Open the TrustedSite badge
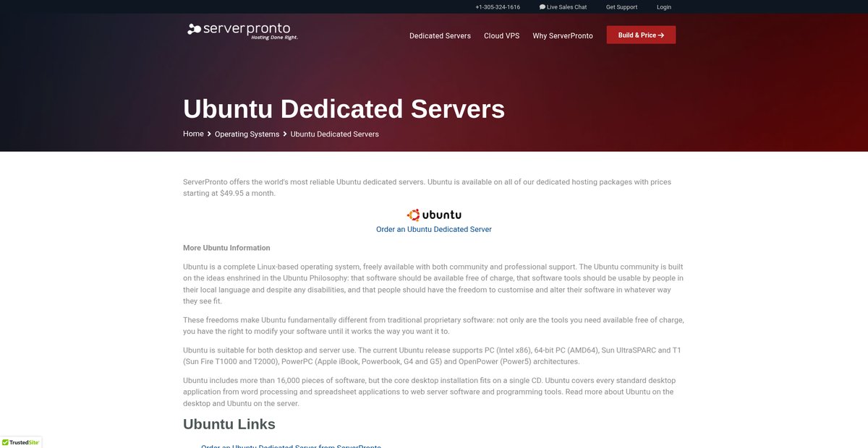The width and height of the screenshot is (868, 448). click(x=21, y=442)
